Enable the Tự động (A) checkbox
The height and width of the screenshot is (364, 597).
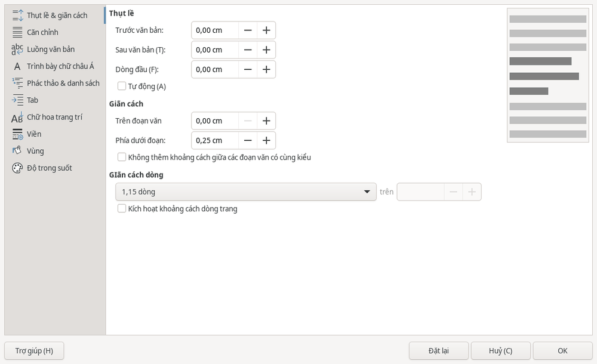click(x=122, y=86)
